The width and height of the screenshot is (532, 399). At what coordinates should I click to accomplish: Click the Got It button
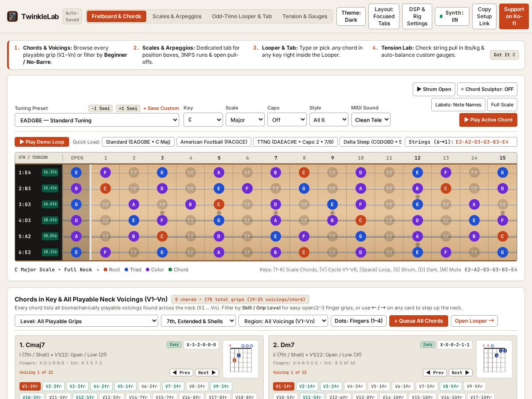coord(505,55)
